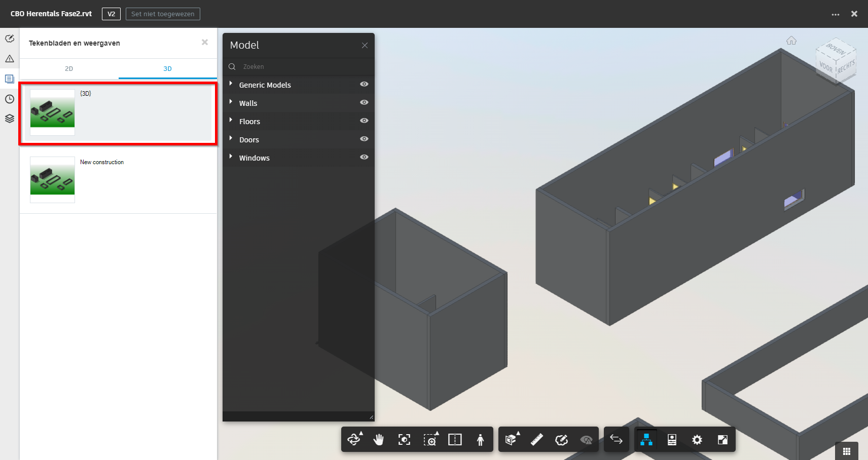868x460 pixels.
Task: Switch to the 2D tab
Action: 69,69
